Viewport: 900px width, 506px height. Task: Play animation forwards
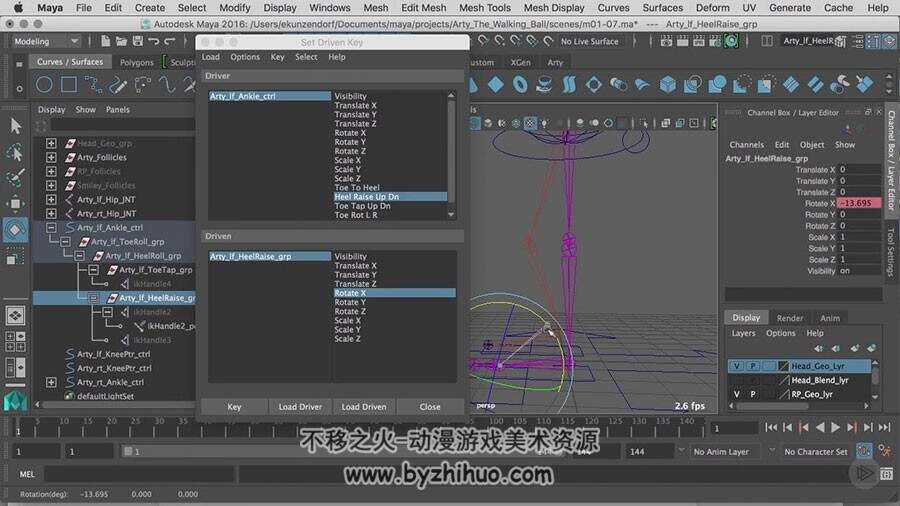pos(836,427)
